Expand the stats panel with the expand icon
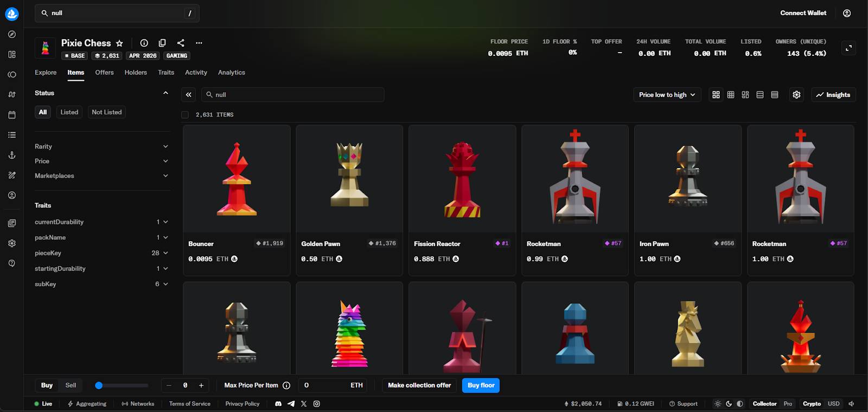 coord(848,48)
